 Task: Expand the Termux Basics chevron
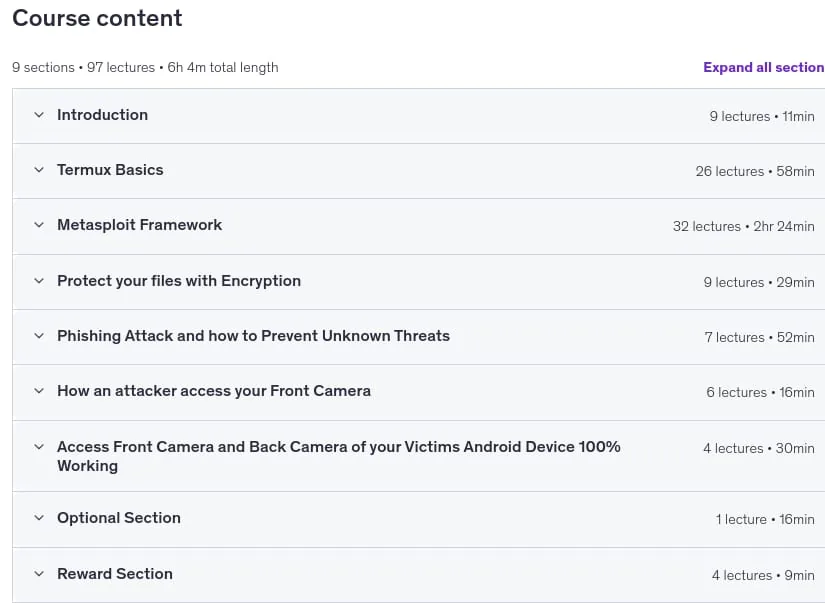39,170
